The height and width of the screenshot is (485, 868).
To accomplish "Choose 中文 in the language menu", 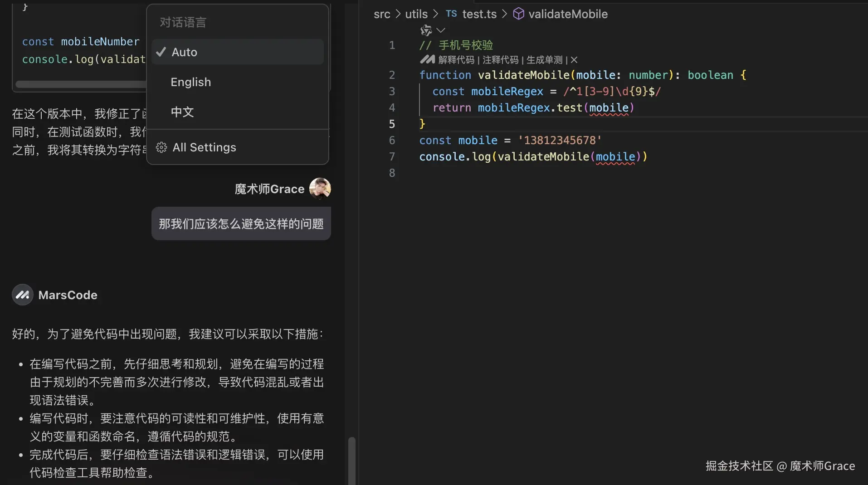I will coord(238,112).
